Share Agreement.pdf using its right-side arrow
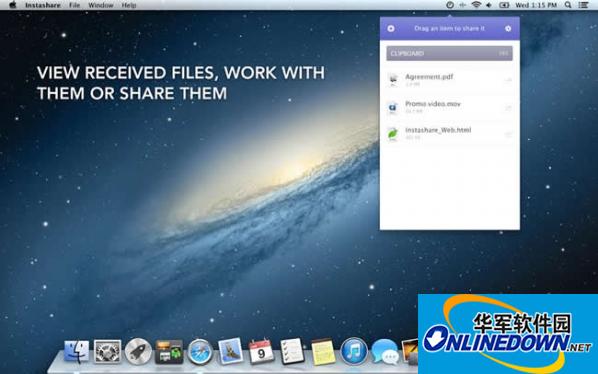The width and height of the screenshot is (598, 374). pyautogui.click(x=508, y=80)
